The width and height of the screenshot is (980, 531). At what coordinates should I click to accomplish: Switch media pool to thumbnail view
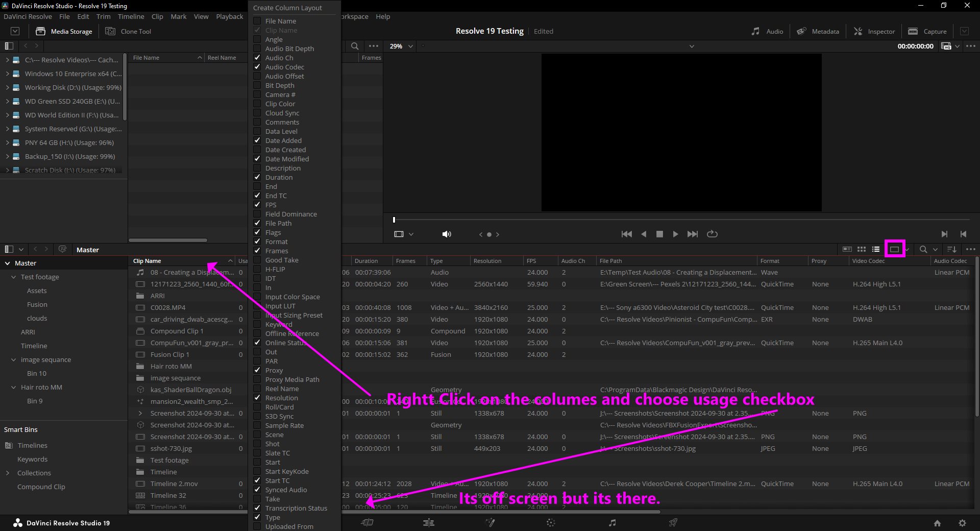(862, 249)
